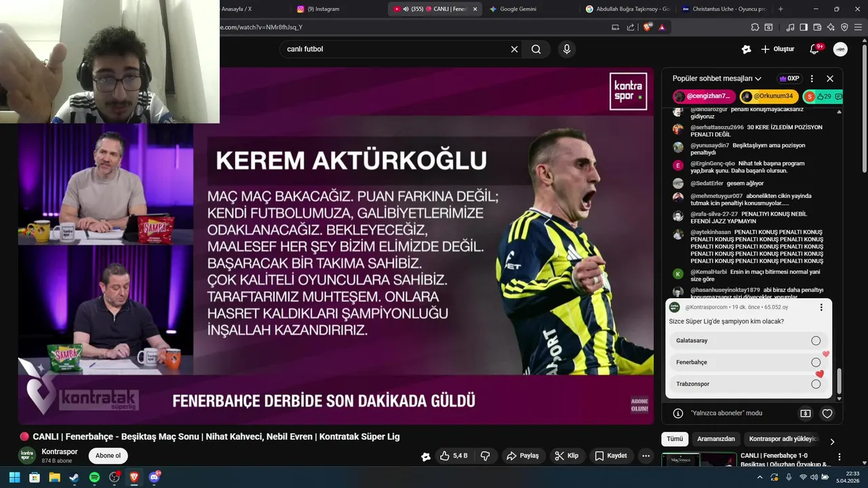Select Galatasaray poll option
The width and height of the screenshot is (868, 488).
748,340
